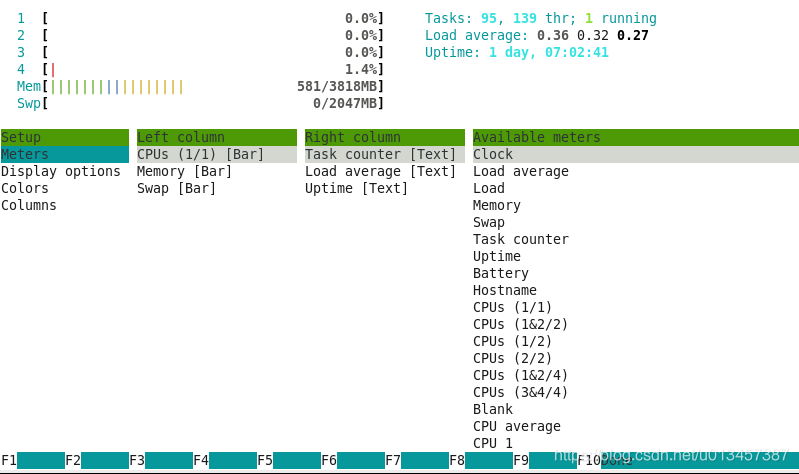Viewport: 799px width, 474px height.
Task: Click the F2 function key
Action: pos(97,460)
